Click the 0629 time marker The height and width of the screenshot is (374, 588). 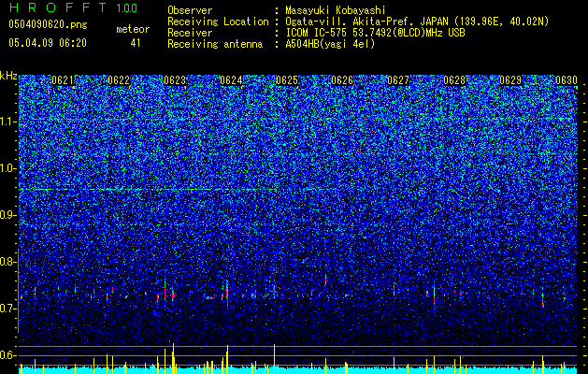tap(510, 80)
